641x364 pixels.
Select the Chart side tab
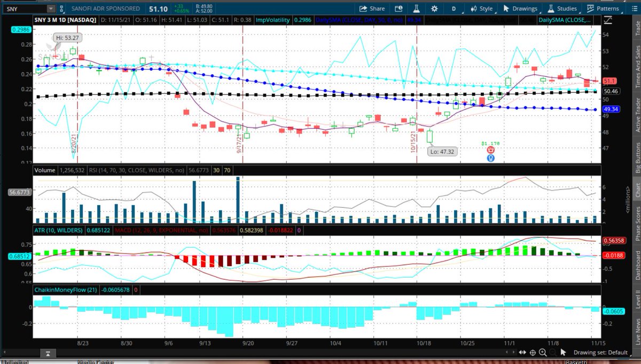[637, 190]
